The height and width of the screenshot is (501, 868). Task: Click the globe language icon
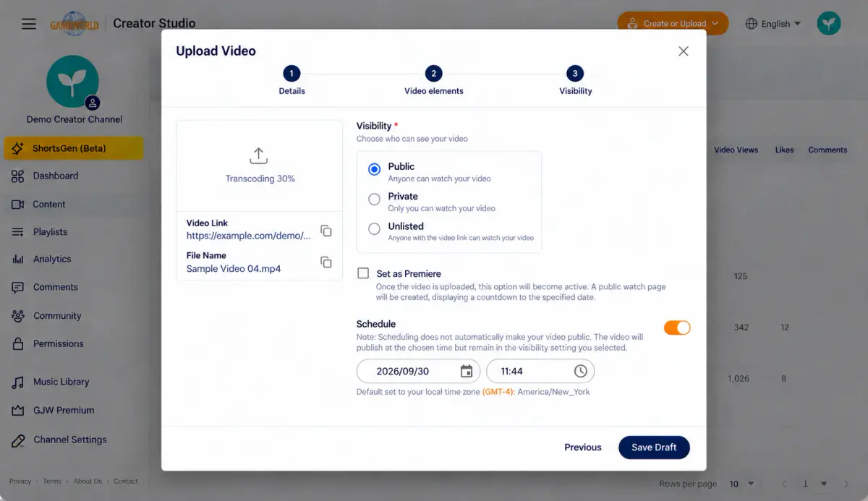(751, 23)
